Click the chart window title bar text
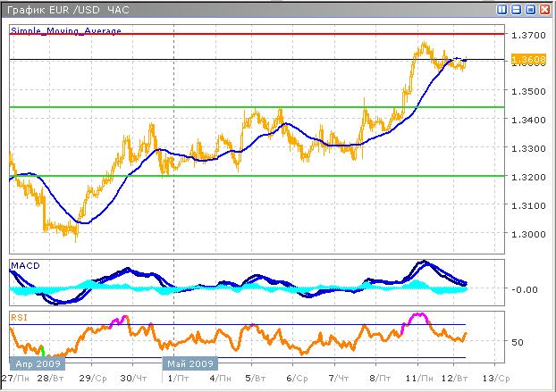556x392 pixels. (x=64, y=9)
